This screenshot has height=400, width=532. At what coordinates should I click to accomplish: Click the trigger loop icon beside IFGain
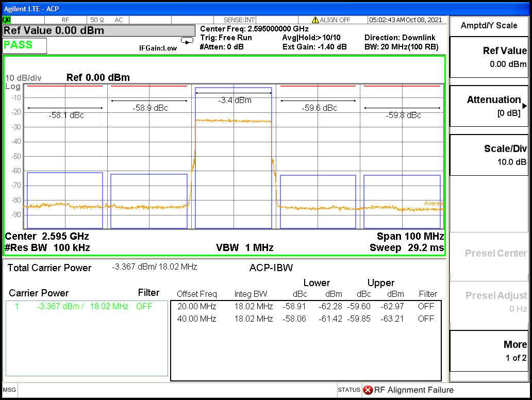pyautogui.click(x=187, y=41)
